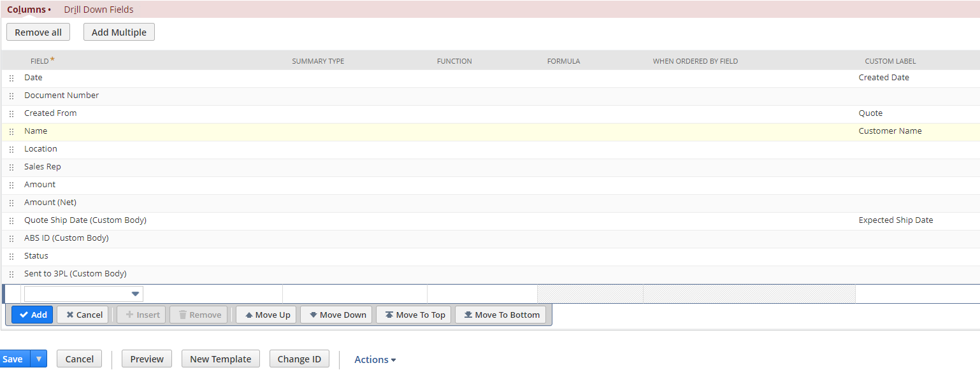Screen dimensions: 980x370
Task: Select the Name field row
Action: point(491,132)
